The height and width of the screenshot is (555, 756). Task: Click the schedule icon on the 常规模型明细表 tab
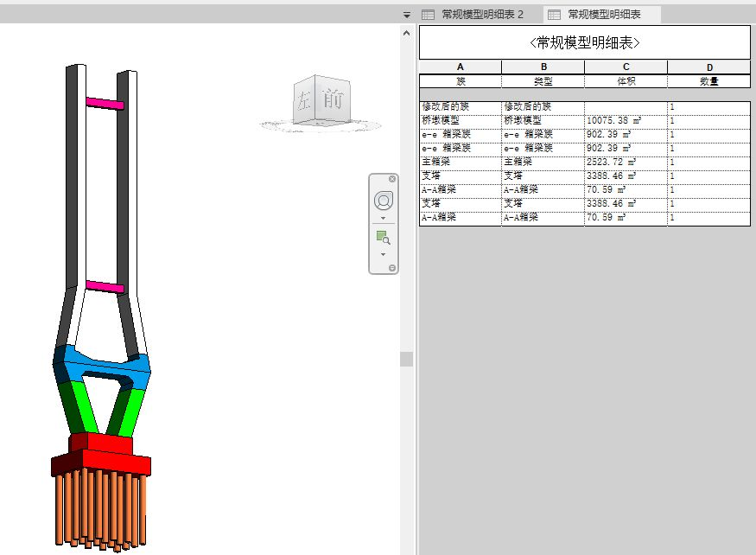pos(555,15)
